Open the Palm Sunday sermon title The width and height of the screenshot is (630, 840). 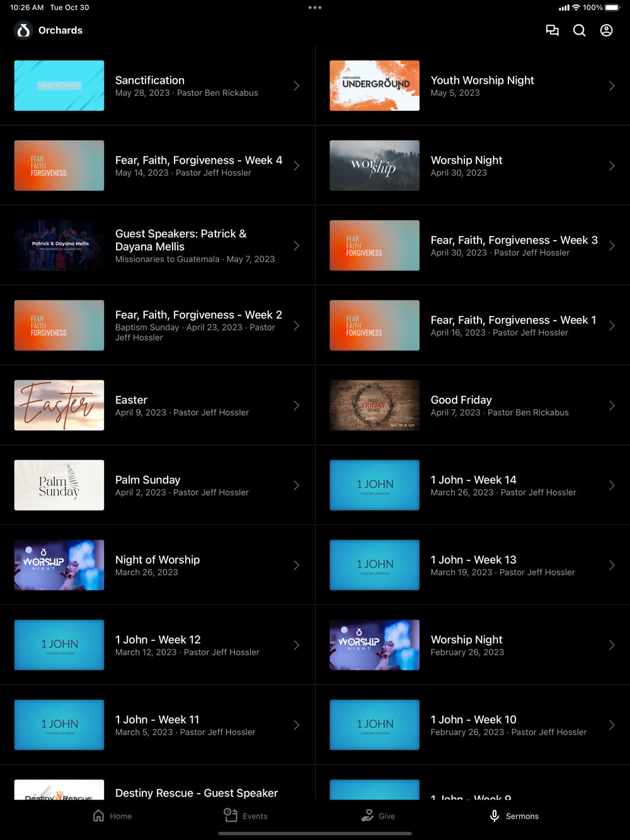coord(147,480)
